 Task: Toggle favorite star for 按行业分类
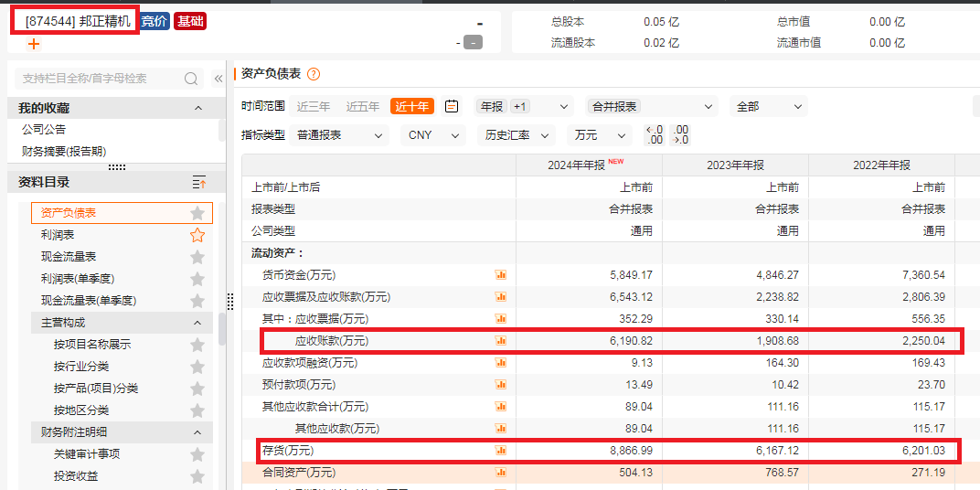[x=197, y=367]
